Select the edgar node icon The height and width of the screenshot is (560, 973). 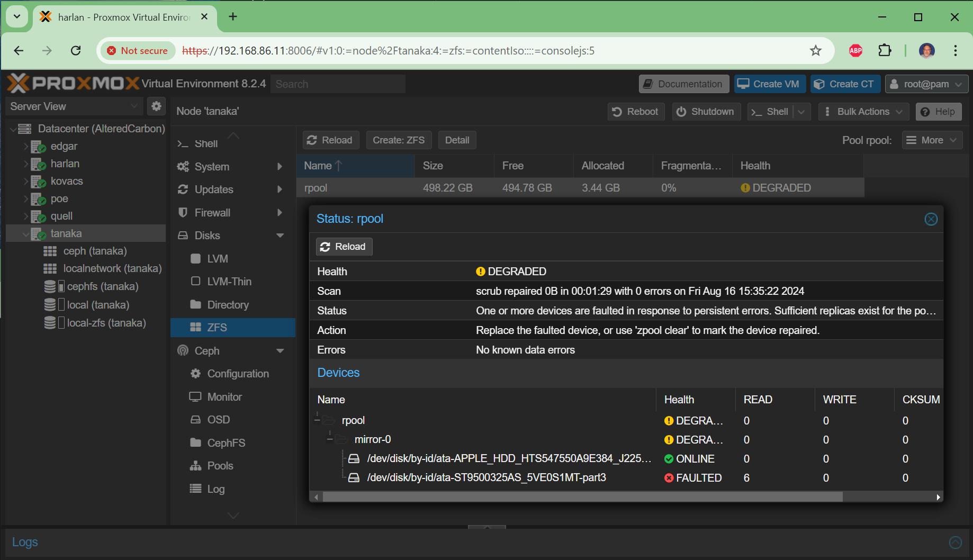pyautogui.click(x=38, y=146)
